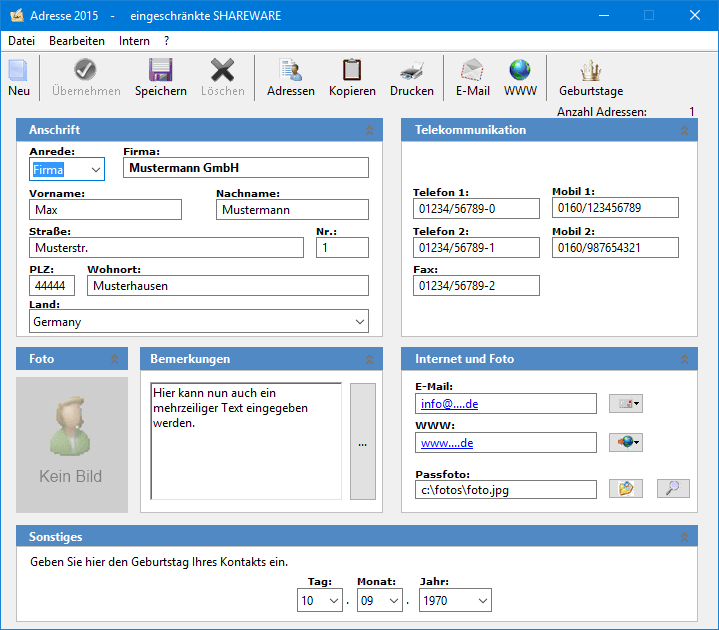719x630 pixels.
Task: Open the Monat dropdown
Action: (x=393, y=600)
